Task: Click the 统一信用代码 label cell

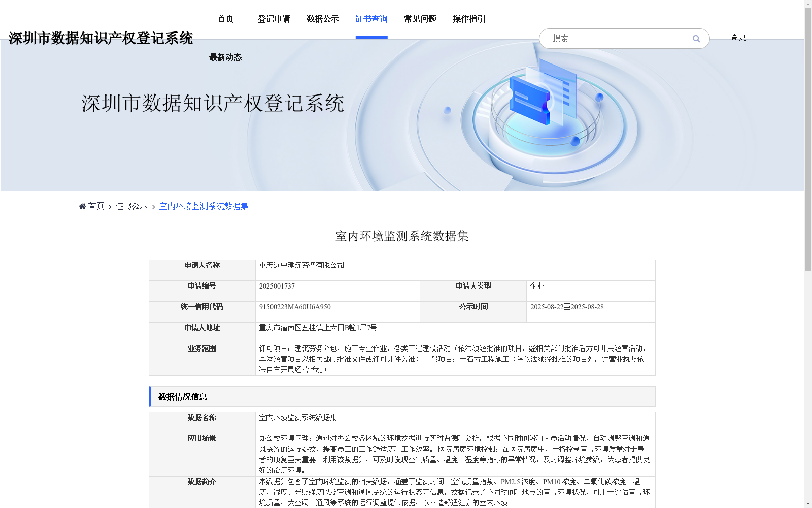Action: pyautogui.click(x=202, y=312)
